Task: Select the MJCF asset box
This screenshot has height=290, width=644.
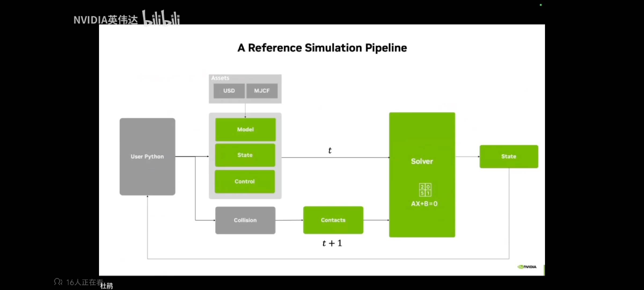Action: (262, 91)
